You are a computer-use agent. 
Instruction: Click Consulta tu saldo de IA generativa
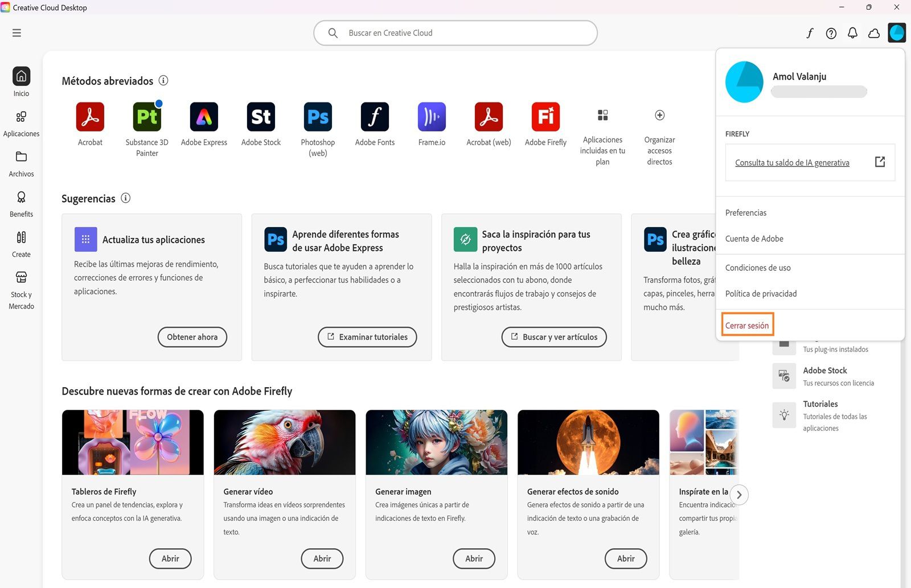point(792,163)
